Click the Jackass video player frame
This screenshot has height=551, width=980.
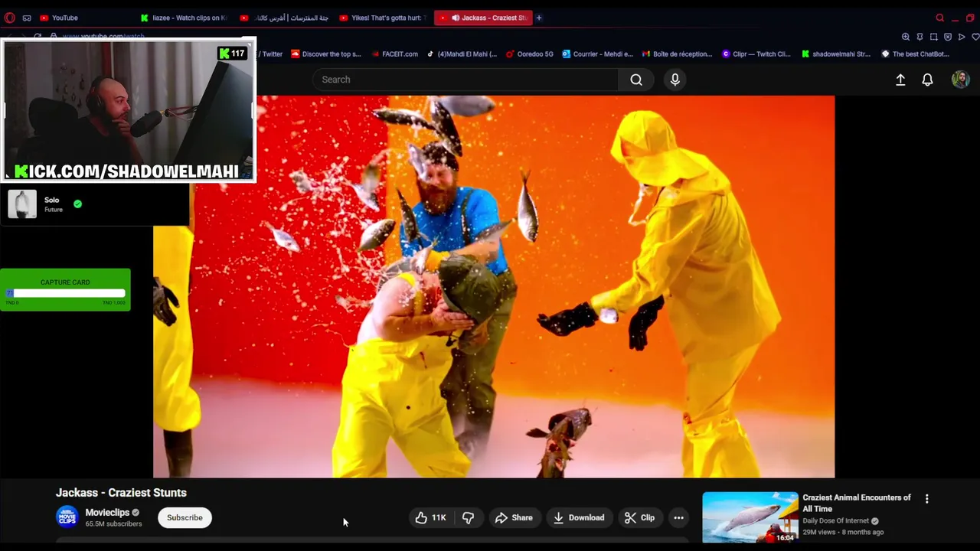pos(494,286)
